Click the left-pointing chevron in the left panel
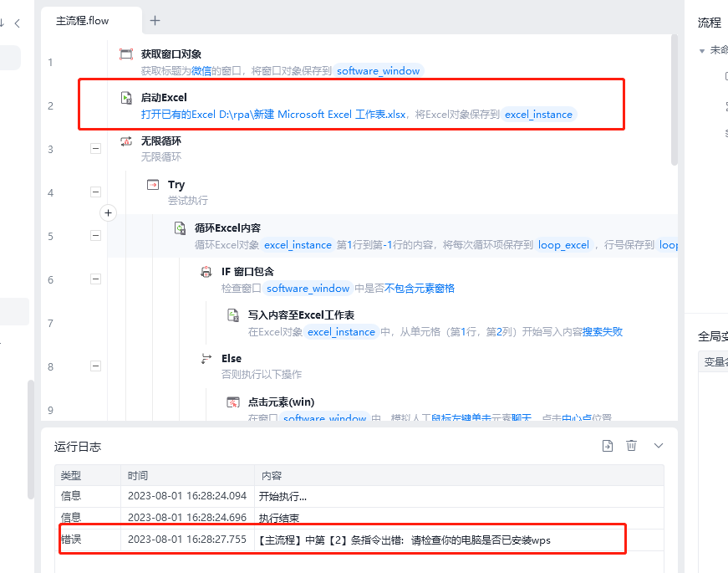 coord(18,23)
